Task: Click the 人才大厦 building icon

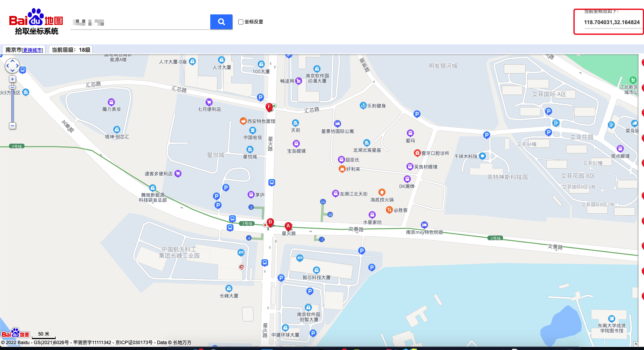Action: (222, 60)
